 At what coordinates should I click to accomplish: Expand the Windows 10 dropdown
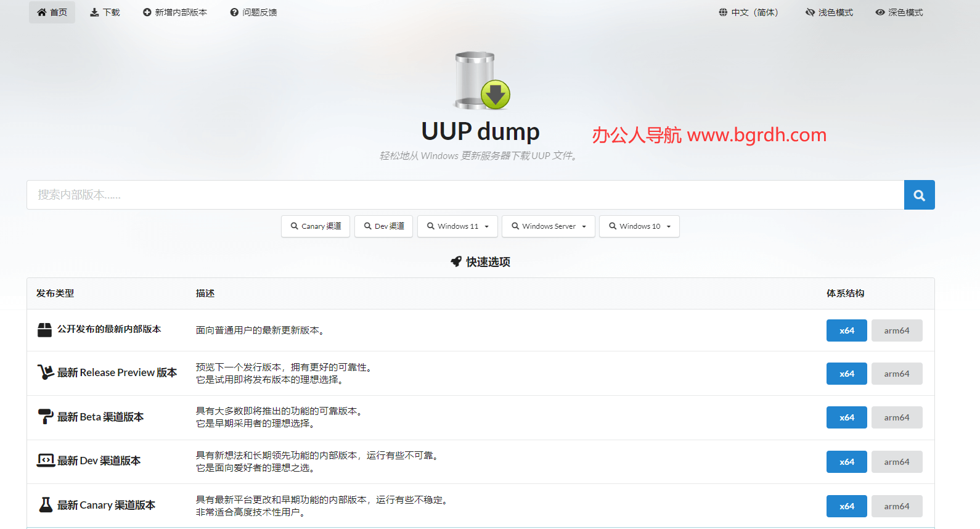[639, 226]
